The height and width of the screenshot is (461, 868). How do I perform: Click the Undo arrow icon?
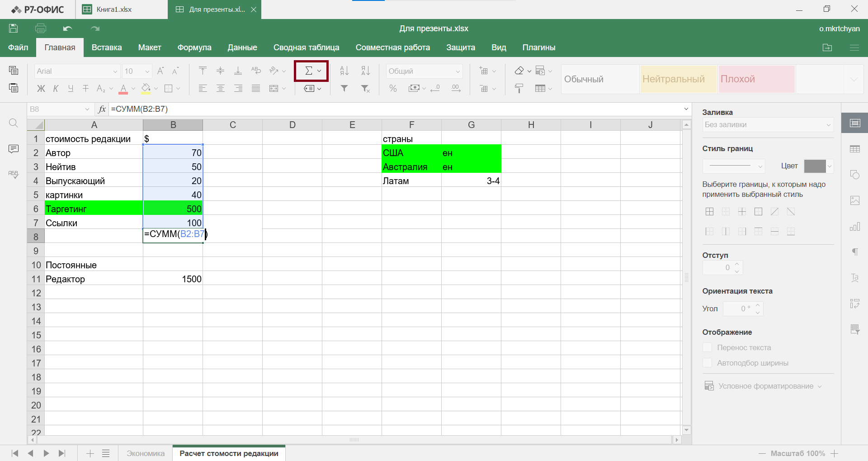[68, 29]
